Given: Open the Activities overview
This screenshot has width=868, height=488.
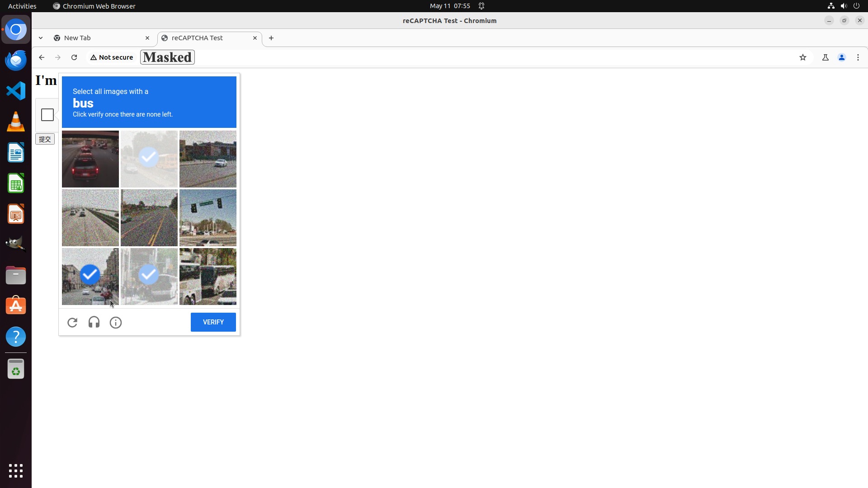Looking at the screenshot, I should [x=22, y=6].
